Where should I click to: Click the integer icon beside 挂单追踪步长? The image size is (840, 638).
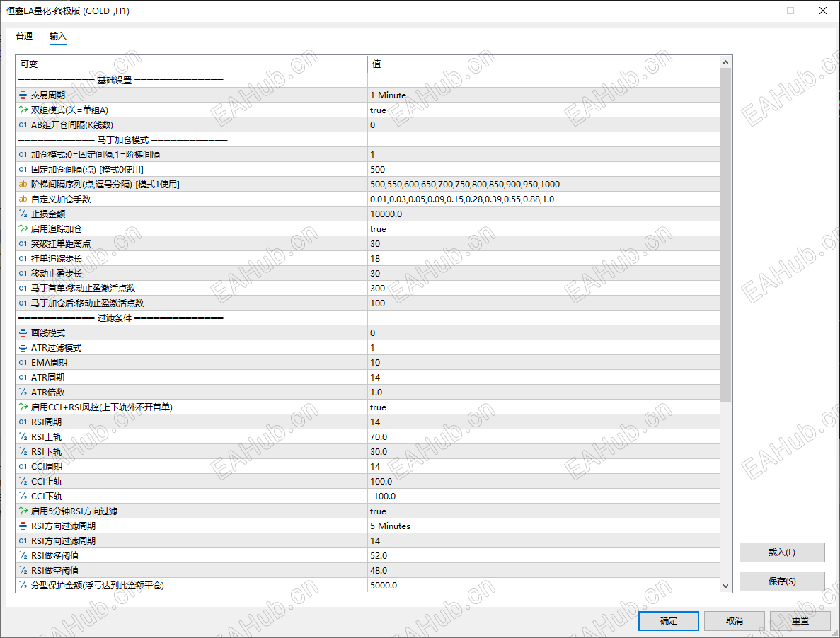coord(23,258)
